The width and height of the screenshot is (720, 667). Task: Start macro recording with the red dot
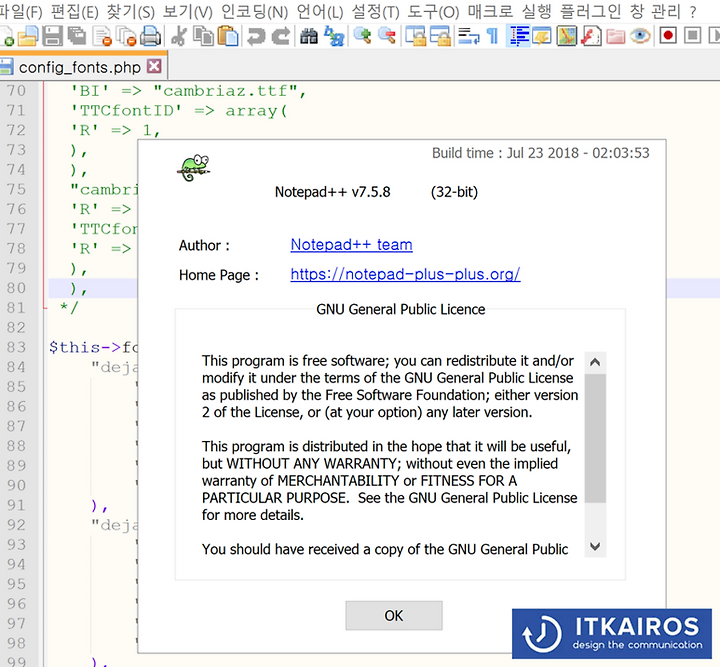(x=668, y=36)
